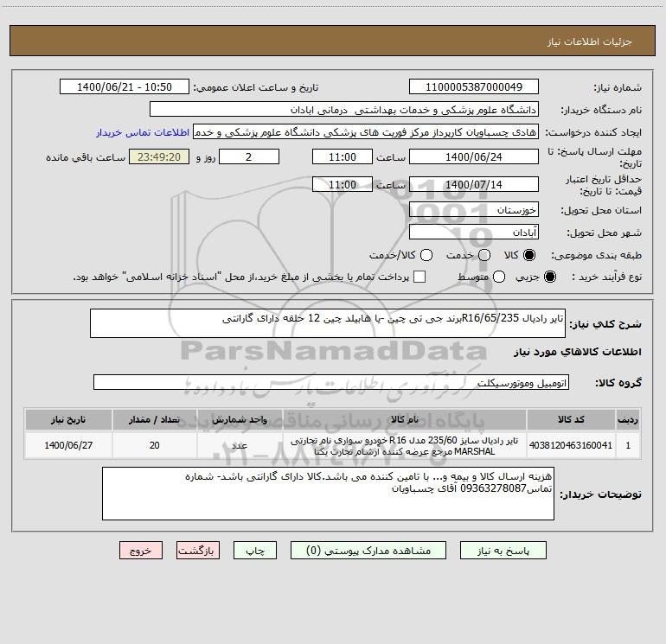Click the response deadline time field 11:00
The height and width of the screenshot is (644, 666).
(x=343, y=156)
